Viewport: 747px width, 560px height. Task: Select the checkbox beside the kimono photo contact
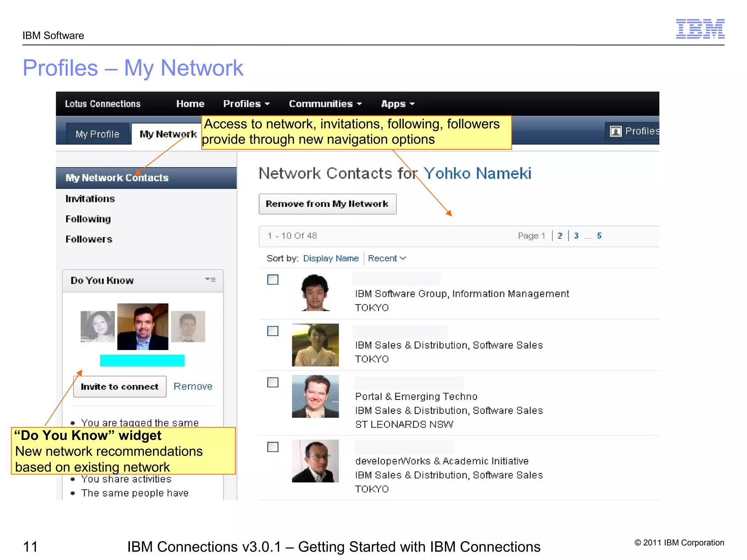tap(273, 331)
